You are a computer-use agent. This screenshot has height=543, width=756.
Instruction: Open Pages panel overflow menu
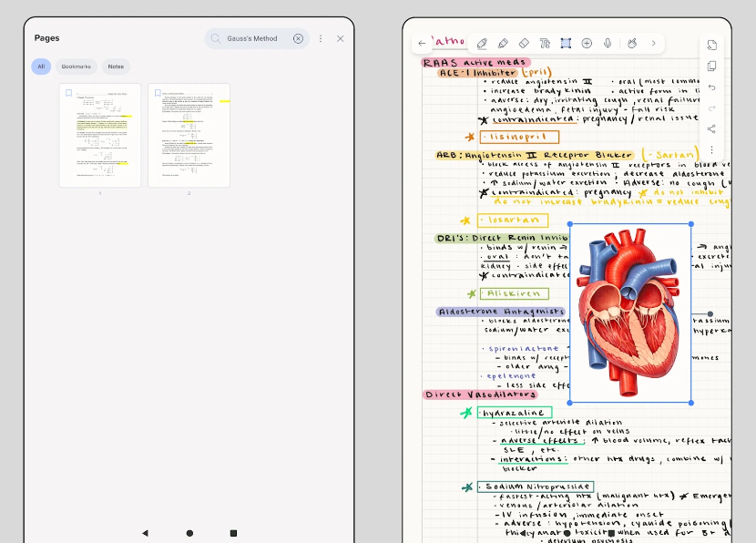pyautogui.click(x=321, y=38)
